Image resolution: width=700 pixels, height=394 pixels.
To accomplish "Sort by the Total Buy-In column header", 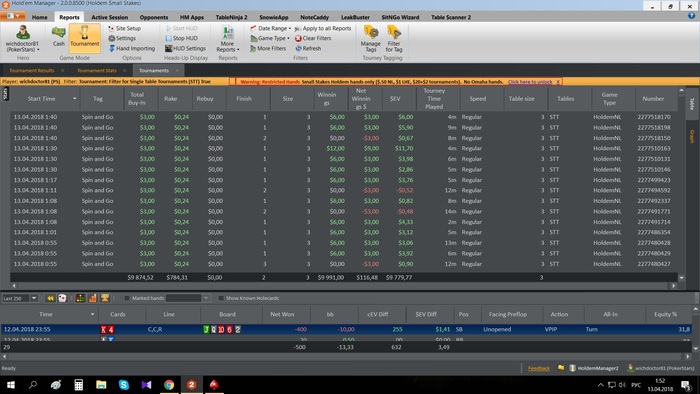I will point(137,99).
